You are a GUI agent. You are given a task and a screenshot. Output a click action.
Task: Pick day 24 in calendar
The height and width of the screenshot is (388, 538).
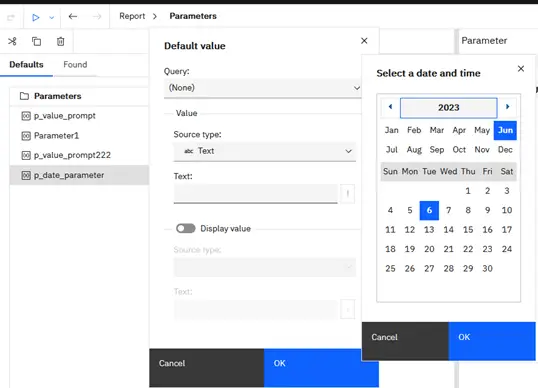tap(507, 249)
